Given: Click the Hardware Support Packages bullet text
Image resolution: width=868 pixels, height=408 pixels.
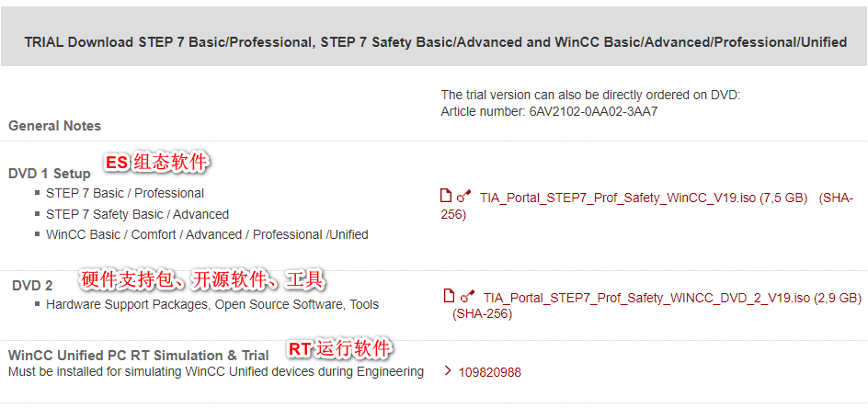Looking at the screenshot, I should pos(212,304).
